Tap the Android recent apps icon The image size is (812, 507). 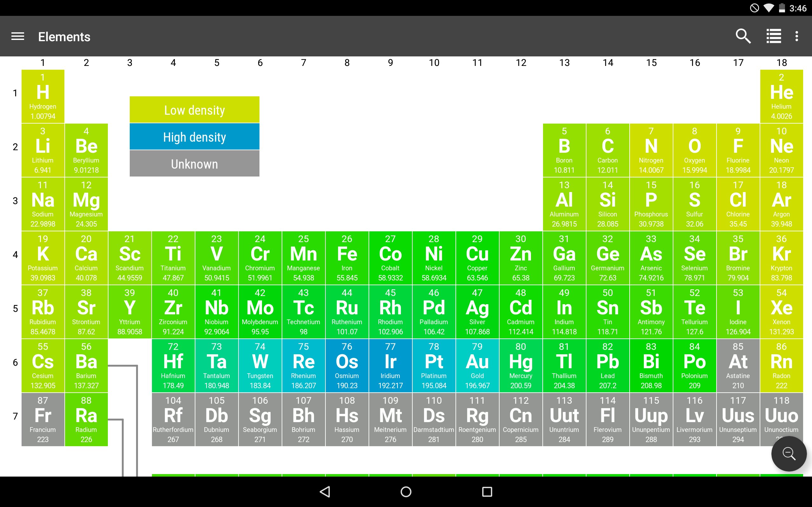(487, 491)
